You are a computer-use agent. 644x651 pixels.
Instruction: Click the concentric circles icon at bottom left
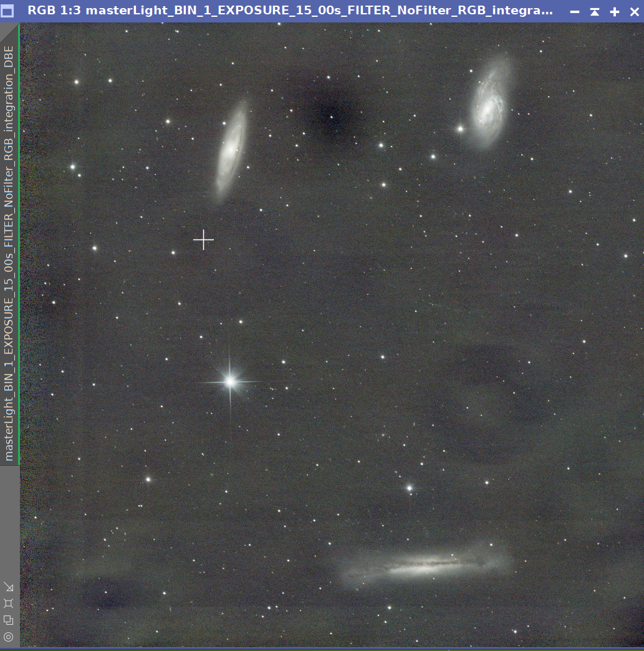point(8,637)
